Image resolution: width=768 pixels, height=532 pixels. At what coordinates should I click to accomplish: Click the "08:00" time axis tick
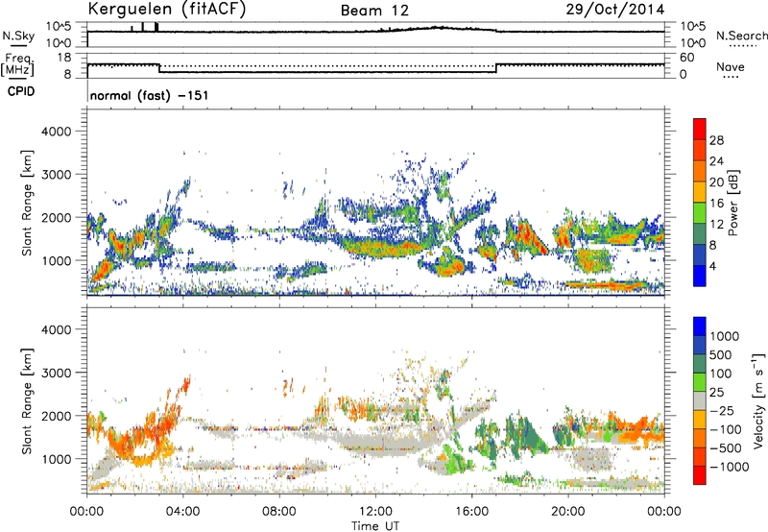(x=279, y=512)
